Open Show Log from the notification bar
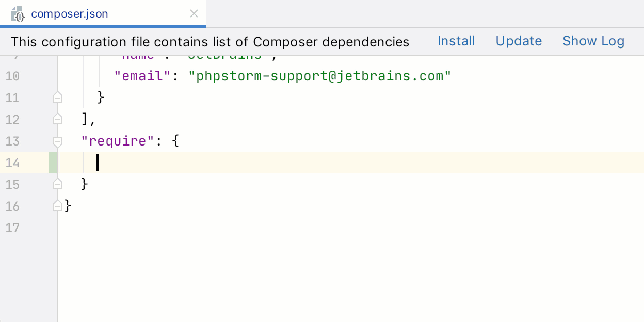The height and width of the screenshot is (322, 644). point(593,41)
